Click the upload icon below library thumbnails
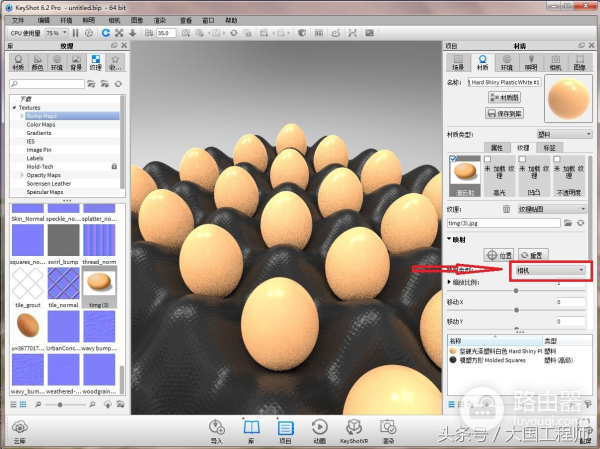The image size is (600, 449). click(108, 404)
